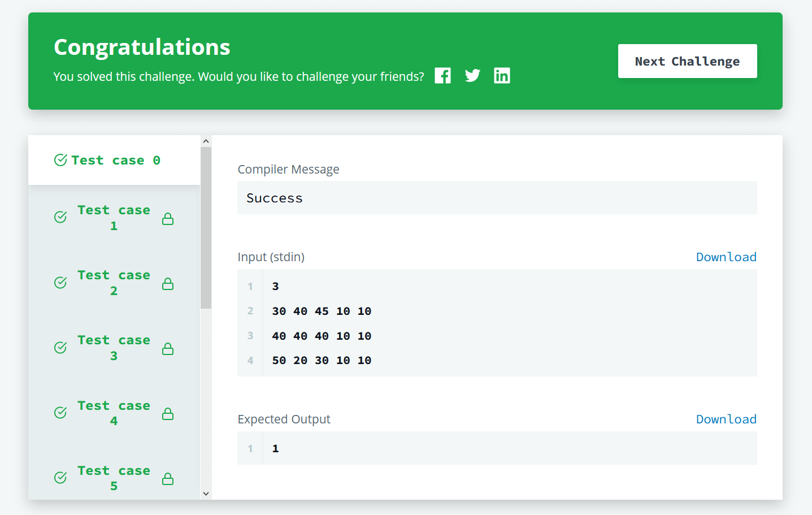Select the Success compiler message text
812x515 pixels.
pos(275,198)
